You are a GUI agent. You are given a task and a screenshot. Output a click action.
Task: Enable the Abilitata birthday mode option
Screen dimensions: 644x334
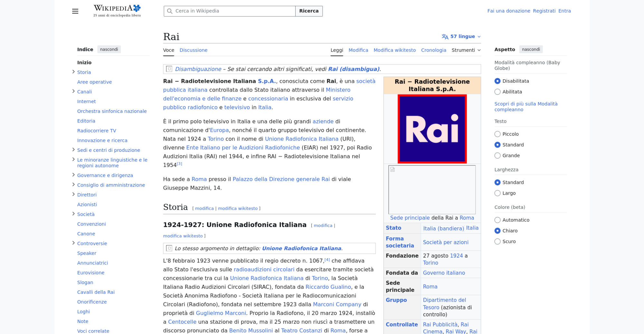(497, 92)
